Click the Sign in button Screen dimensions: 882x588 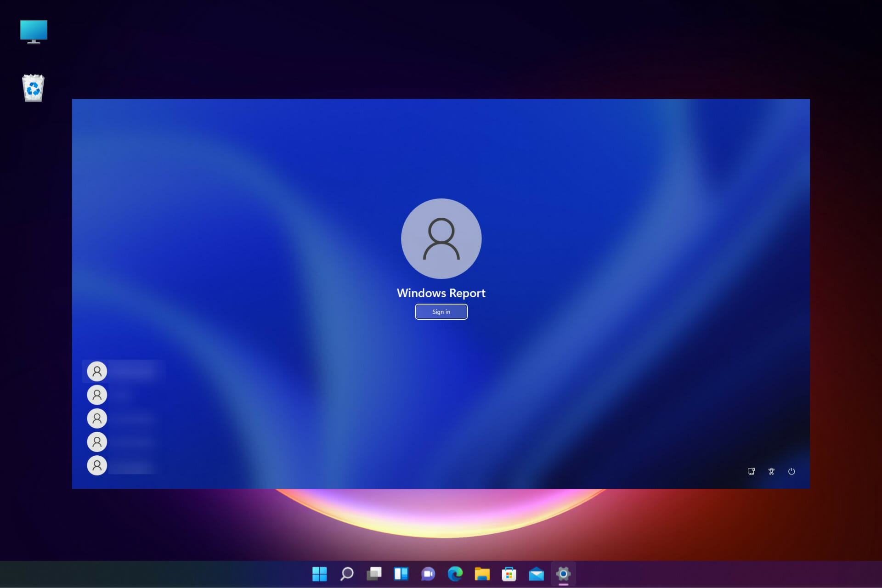[441, 312]
